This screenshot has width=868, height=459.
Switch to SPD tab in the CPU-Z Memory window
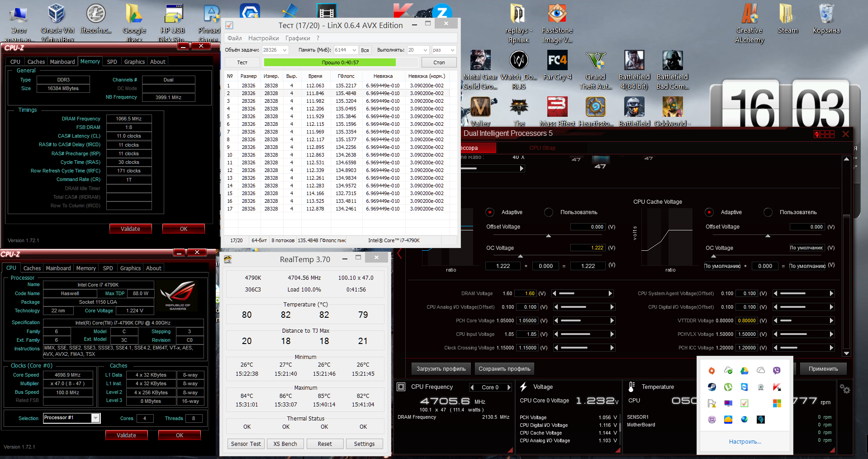click(112, 62)
